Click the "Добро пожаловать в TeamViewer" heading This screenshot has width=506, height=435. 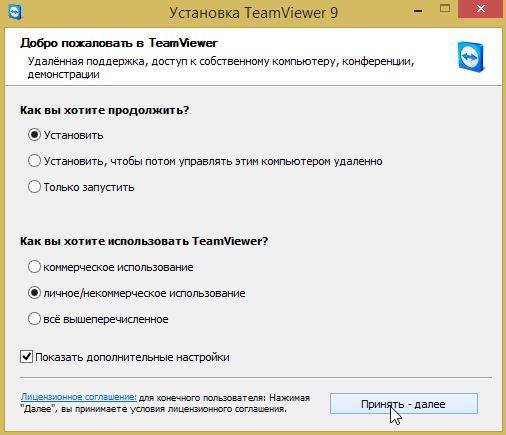point(119,43)
